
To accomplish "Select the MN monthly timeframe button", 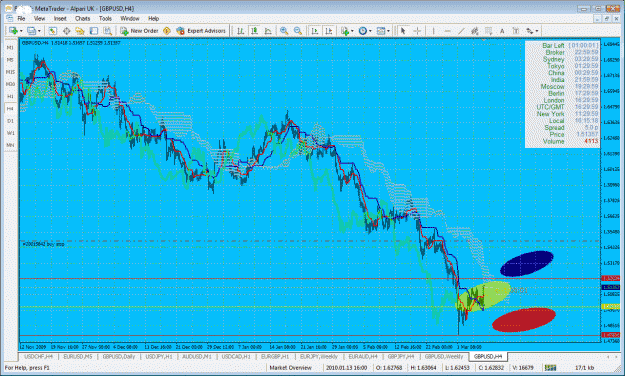I will 10,145.
